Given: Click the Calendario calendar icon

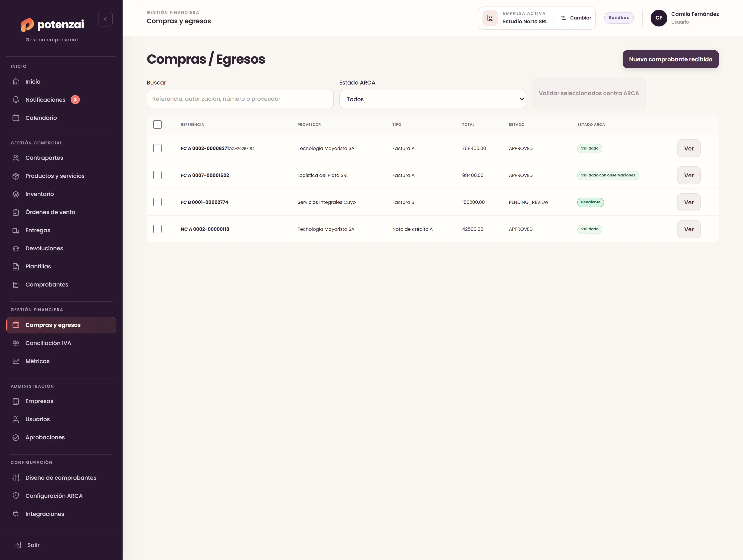Looking at the screenshot, I should (16, 117).
